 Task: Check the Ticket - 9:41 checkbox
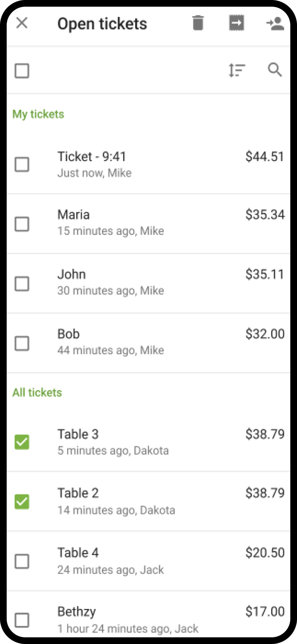point(22,164)
